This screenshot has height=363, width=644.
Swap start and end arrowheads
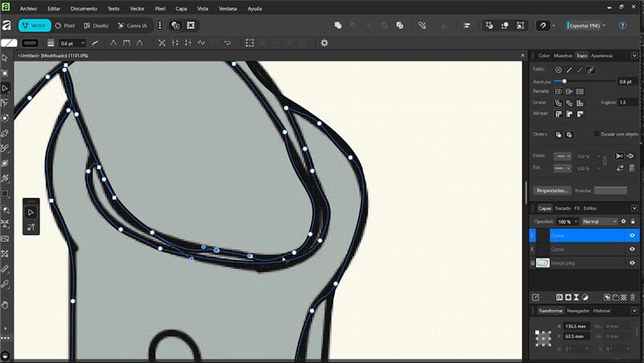click(x=620, y=168)
